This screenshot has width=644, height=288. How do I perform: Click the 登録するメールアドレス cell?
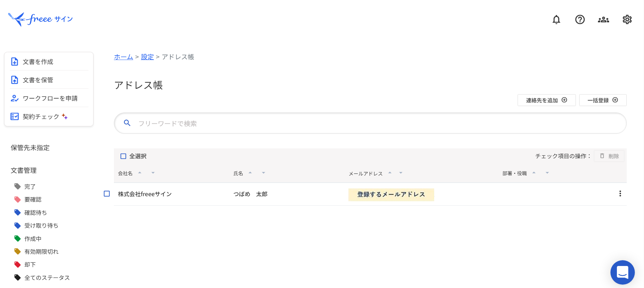pyautogui.click(x=391, y=194)
